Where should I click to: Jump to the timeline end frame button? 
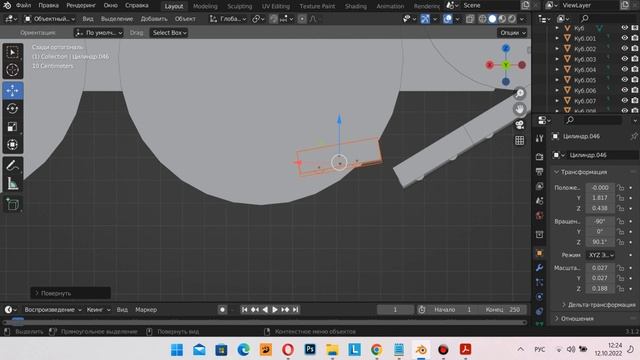(x=296, y=309)
